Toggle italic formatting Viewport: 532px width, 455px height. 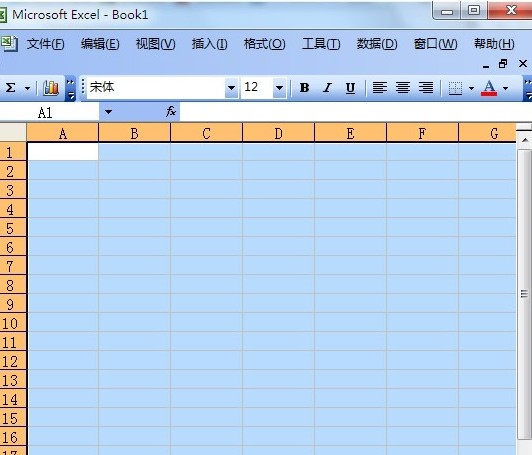click(x=327, y=88)
